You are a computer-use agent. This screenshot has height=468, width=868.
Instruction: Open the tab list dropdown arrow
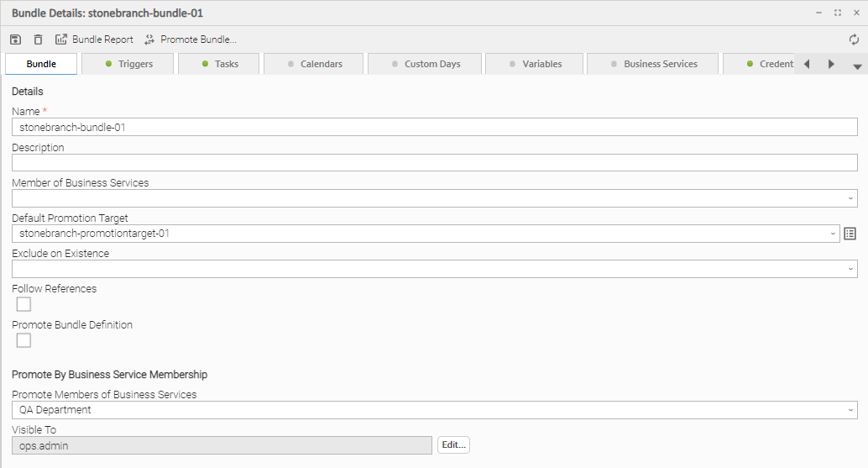pos(856,66)
